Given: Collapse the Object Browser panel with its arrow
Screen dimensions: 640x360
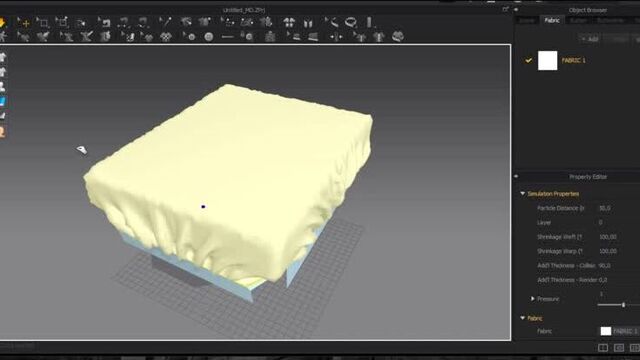Looking at the screenshot, I should (x=516, y=9).
